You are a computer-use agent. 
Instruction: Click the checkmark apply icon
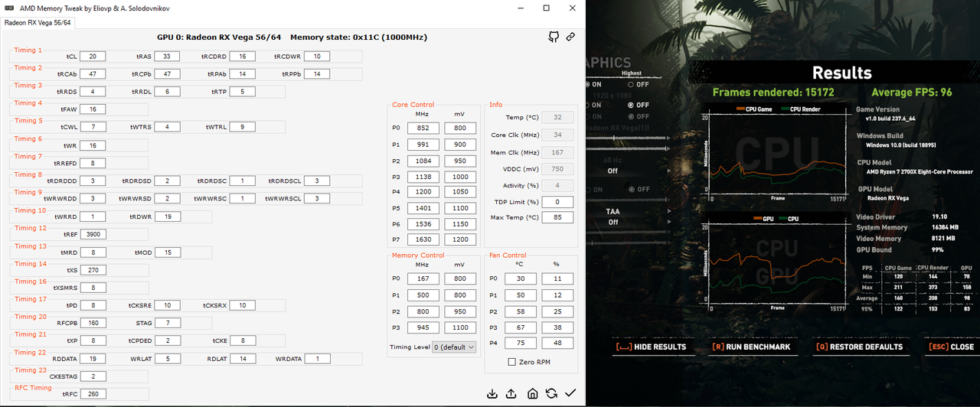570,393
